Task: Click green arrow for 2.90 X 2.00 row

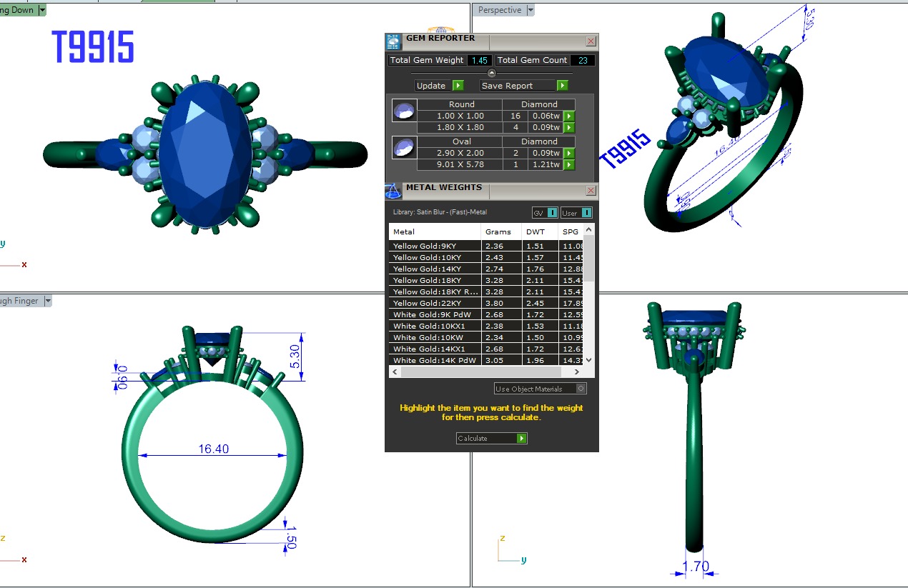Action: 569,153
